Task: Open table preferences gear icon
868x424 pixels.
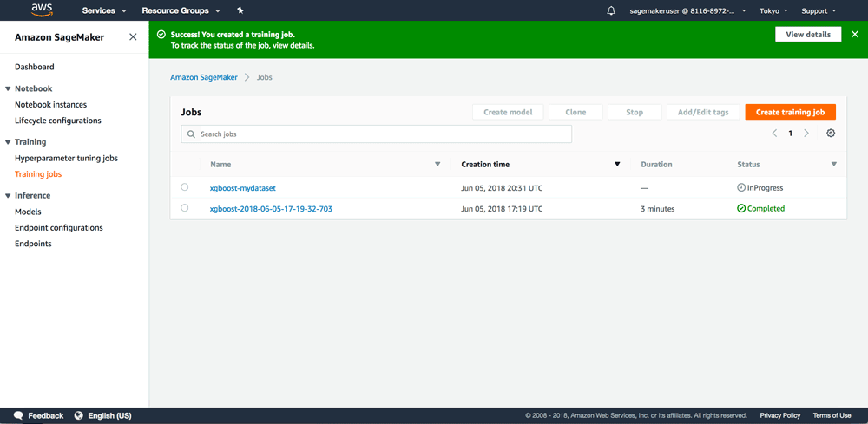Action: (x=831, y=134)
